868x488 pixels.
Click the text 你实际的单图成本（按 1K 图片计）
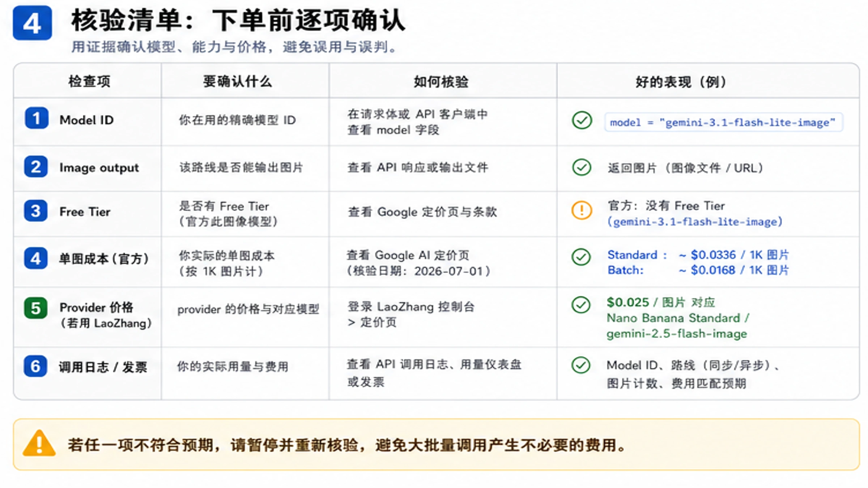click(227, 264)
